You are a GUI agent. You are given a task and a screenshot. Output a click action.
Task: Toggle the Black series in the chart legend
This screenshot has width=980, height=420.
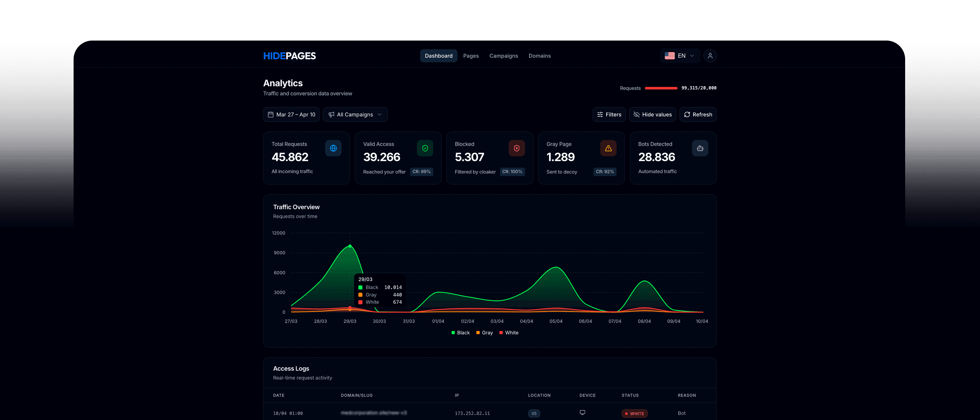(461, 332)
